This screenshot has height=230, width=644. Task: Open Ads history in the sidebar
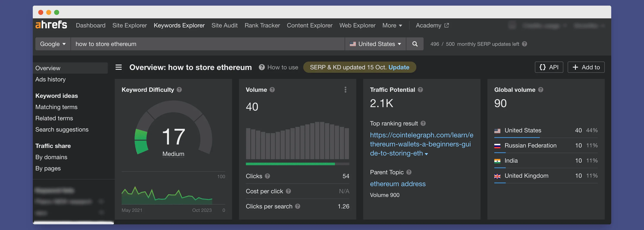[50, 79]
